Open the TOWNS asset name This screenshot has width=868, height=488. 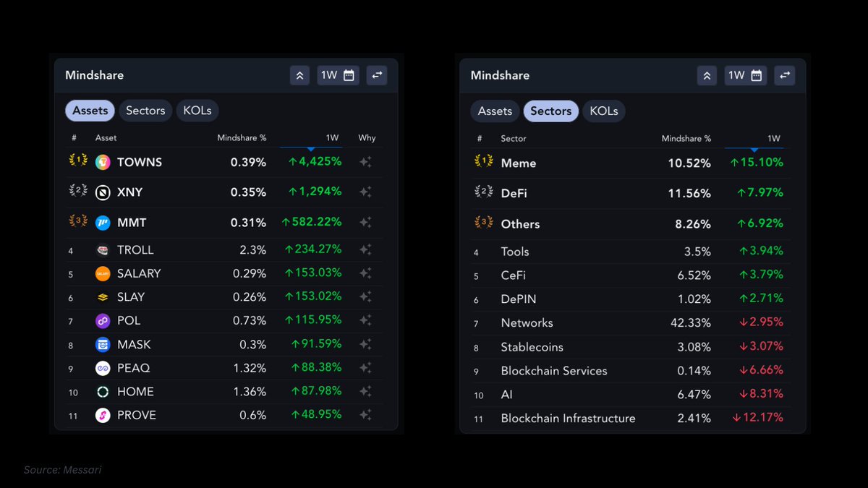point(140,162)
